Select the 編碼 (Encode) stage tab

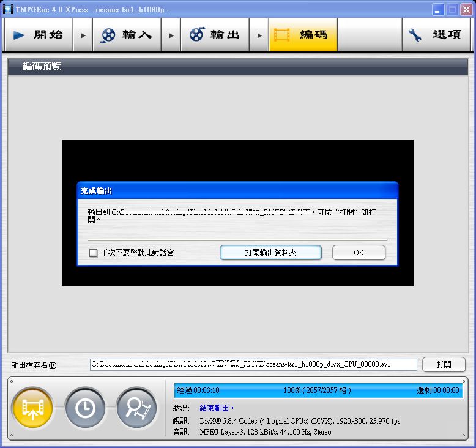click(x=303, y=35)
